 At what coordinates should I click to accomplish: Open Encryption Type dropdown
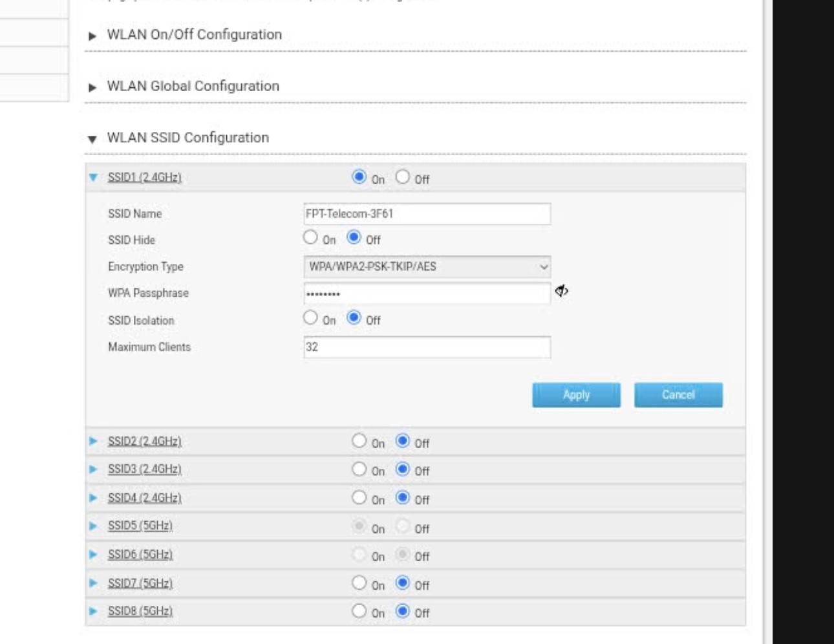point(427,266)
